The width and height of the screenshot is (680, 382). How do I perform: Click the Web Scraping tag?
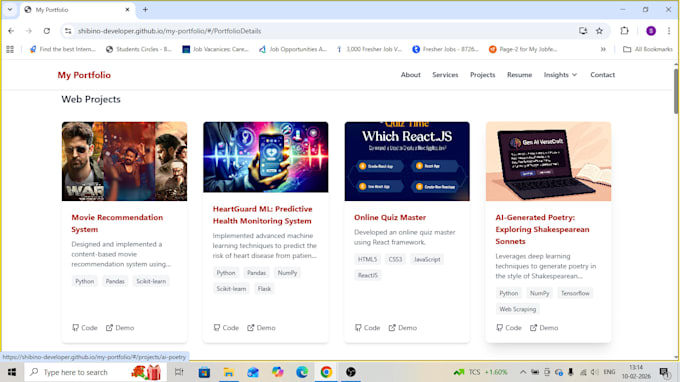517,309
